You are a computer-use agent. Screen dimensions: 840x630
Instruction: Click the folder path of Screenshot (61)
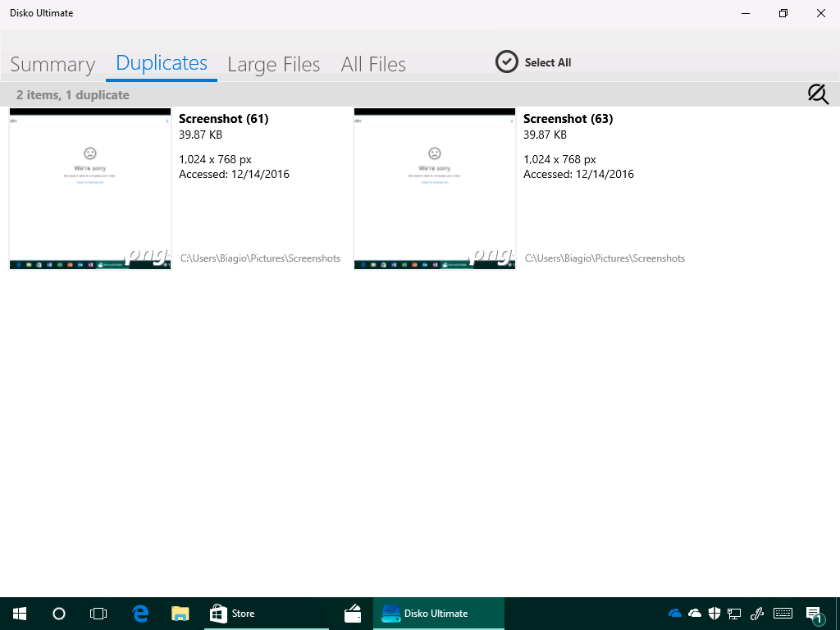[260, 258]
